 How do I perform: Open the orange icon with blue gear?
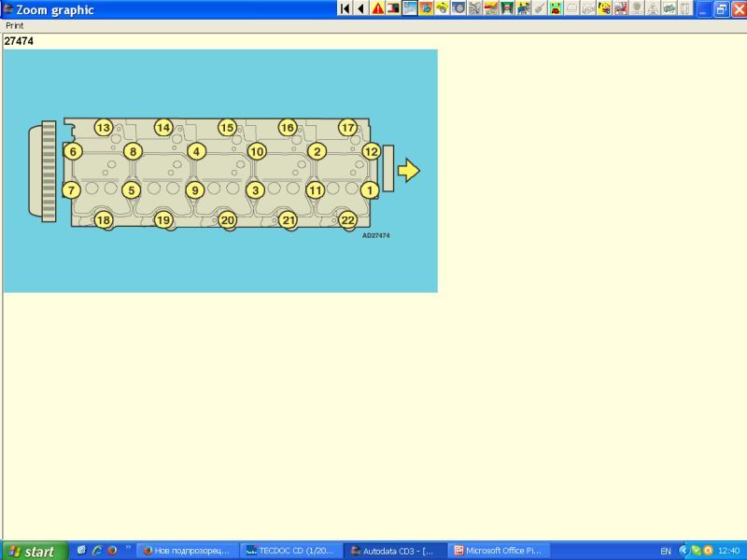pyautogui.click(x=426, y=8)
